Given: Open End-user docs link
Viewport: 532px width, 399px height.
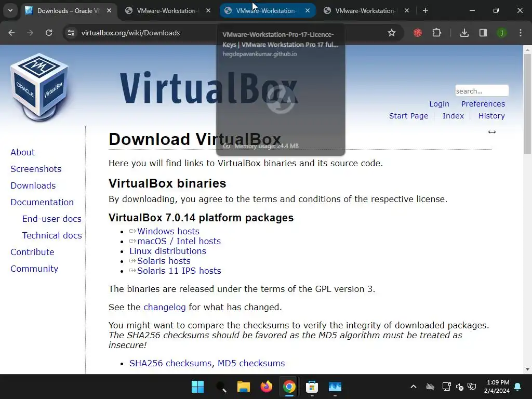Looking at the screenshot, I should click(x=51, y=219).
